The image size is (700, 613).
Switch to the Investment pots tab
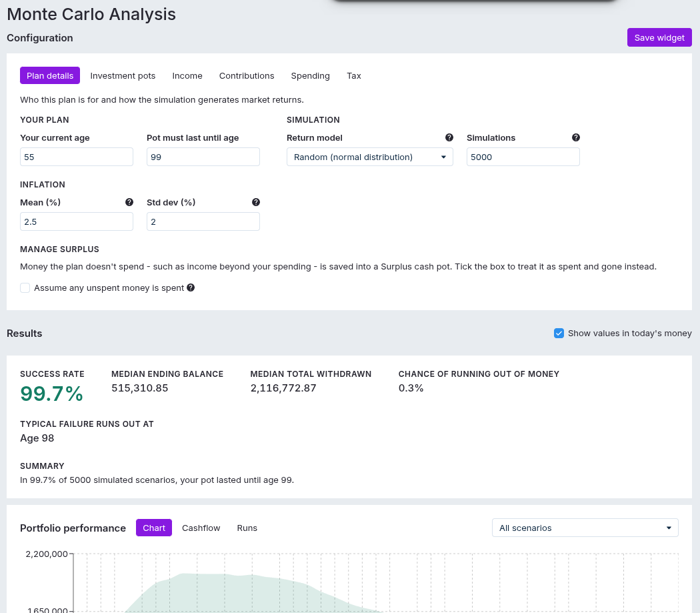[123, 75]
